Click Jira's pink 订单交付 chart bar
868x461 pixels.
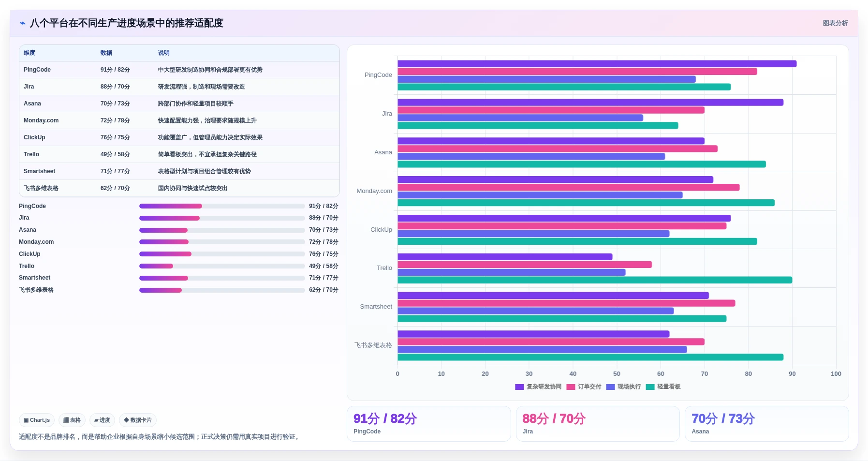point(551,110)
